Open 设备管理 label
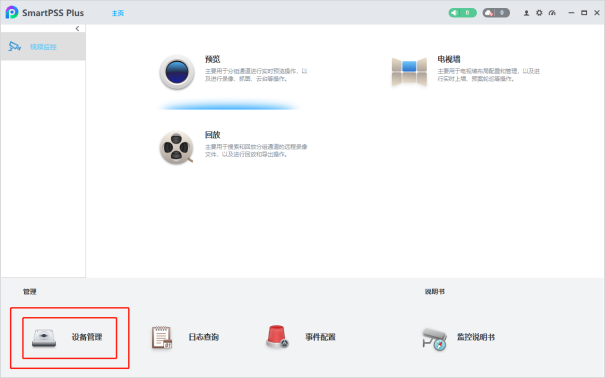The width and height of the screenshot is (605, 378). (x=87, y=337)
